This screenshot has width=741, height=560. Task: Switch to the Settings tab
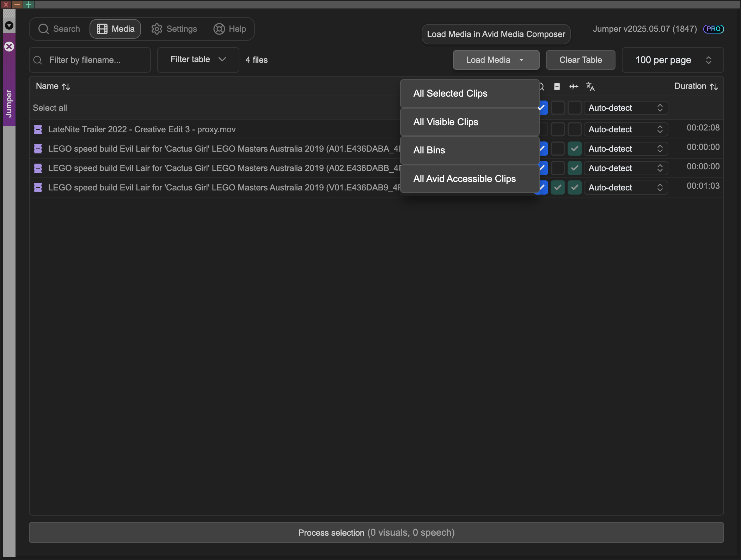point(174,29)
